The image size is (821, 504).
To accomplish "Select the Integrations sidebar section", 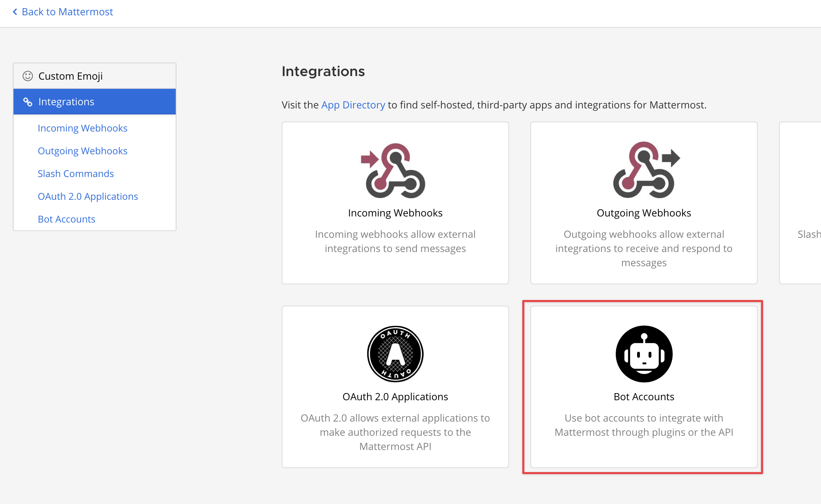I will click(66, 102).
